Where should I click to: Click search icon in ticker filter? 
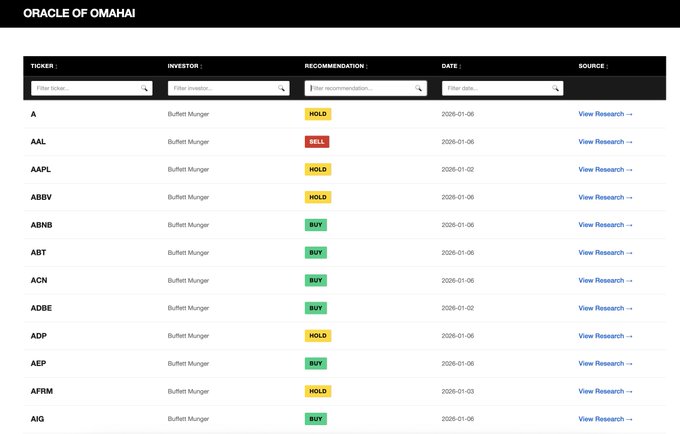[x=145, y=88]
